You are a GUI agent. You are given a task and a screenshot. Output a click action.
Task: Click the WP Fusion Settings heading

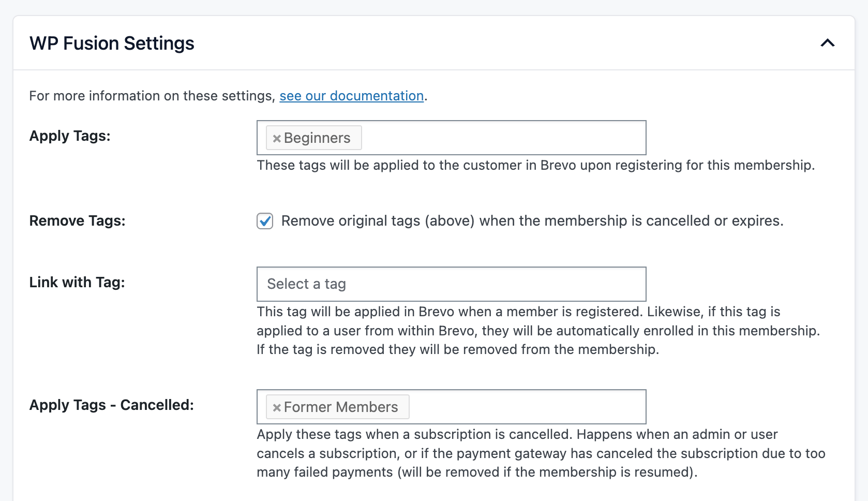pos(112,43)
